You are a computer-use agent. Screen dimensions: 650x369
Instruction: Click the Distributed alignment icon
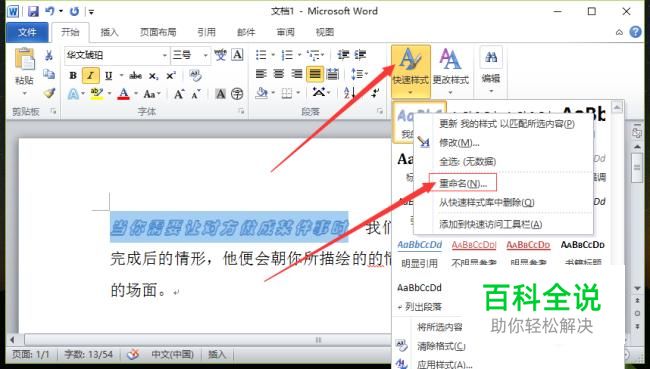point(332,74)
